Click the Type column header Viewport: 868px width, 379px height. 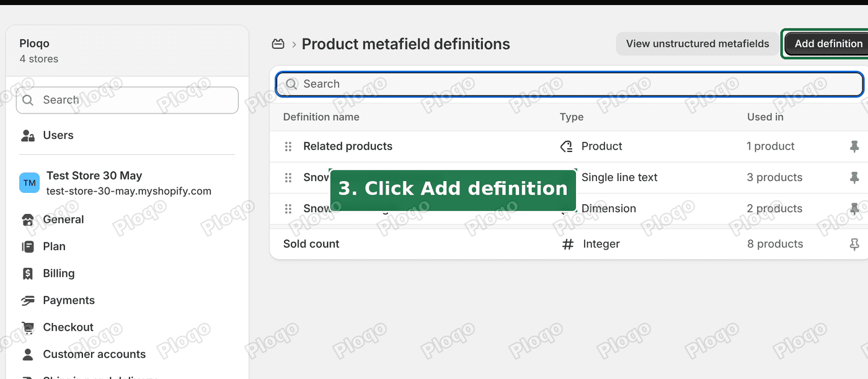[572, 117]
